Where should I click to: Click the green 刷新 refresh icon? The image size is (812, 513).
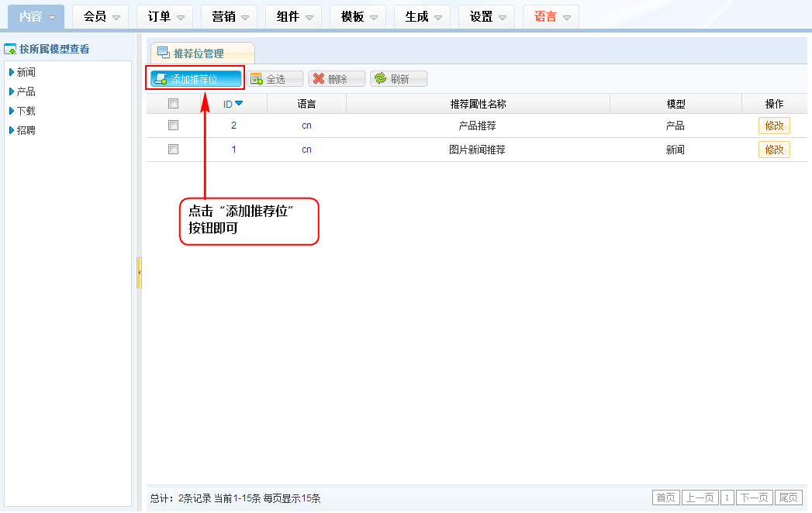coord(380,79)
